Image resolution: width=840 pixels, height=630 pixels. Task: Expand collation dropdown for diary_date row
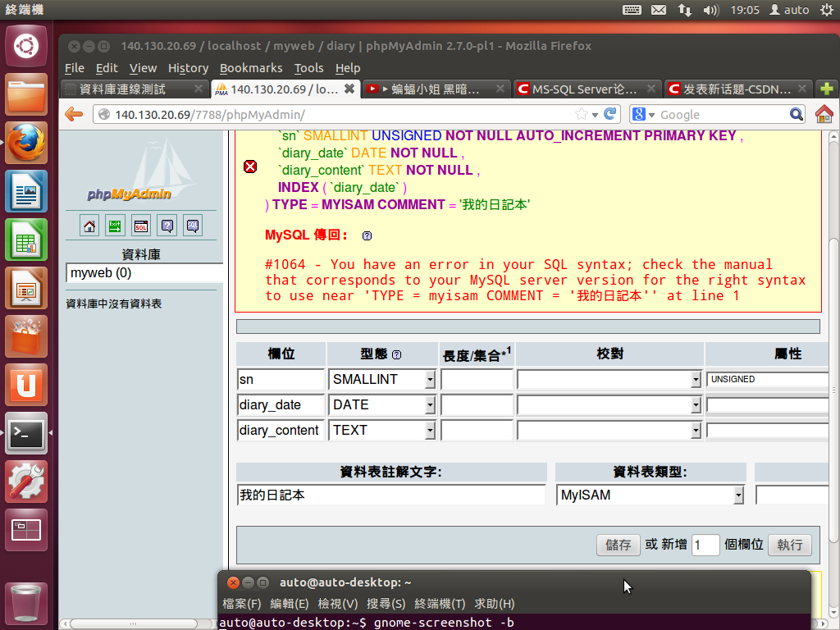click(x=696, y=405)
